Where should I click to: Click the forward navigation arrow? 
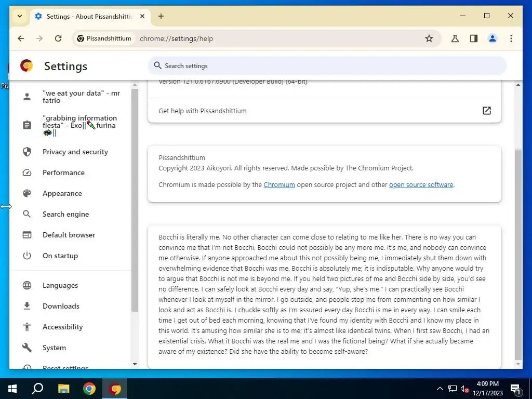[39, 38]
